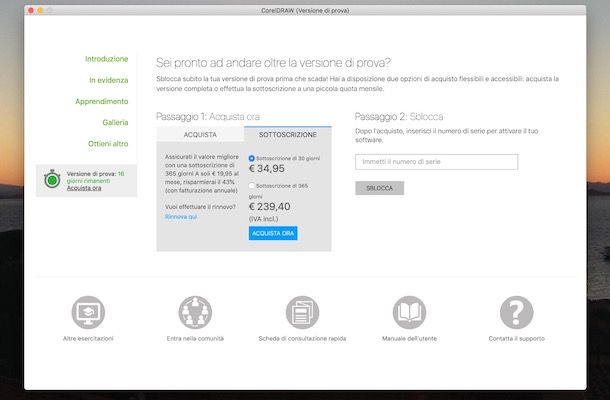Close the CorelDRAW window with red button
Viewport: 610px width, 400px height.
31,11
